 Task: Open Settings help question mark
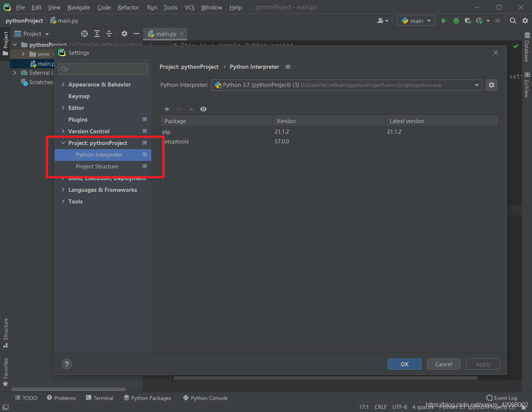[x=67, y=364]
